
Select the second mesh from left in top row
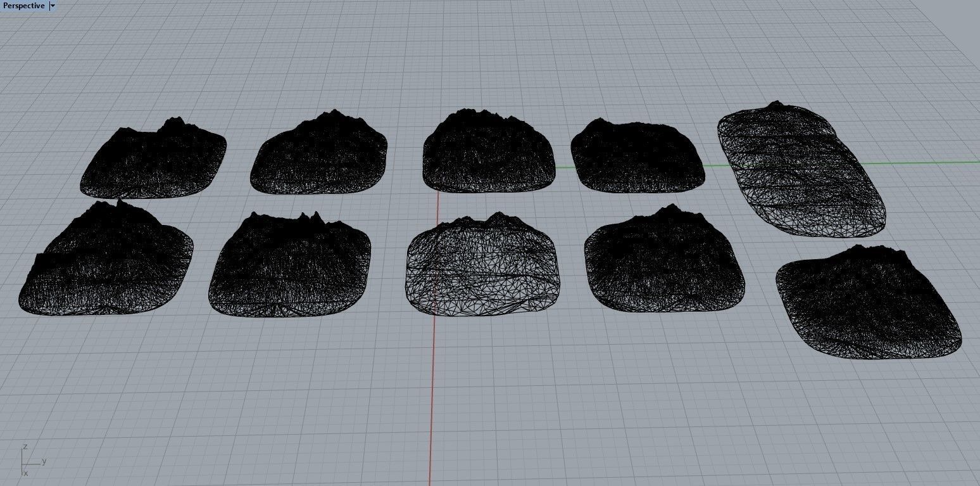pyautogui.click(x=318, y=152)
